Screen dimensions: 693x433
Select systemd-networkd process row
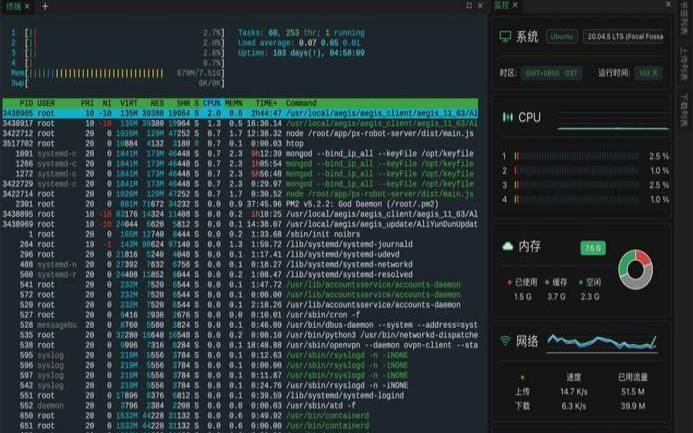point(240,265)
